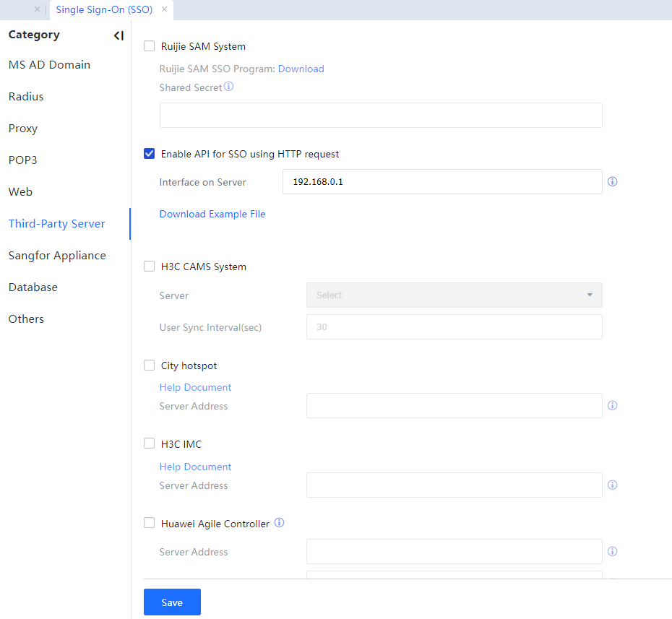The height and width of the screenshot is (619, 672).
Task: Uncheck Enable API for SSO using HTTP request
Action: click(150, 154)
